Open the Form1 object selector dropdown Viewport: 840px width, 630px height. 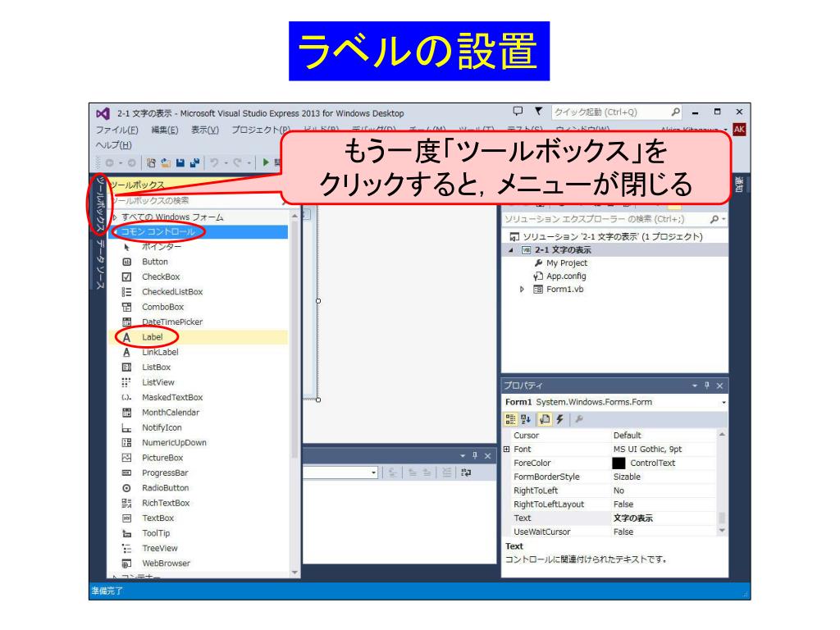pyautogui.click(x=724, y=402)
